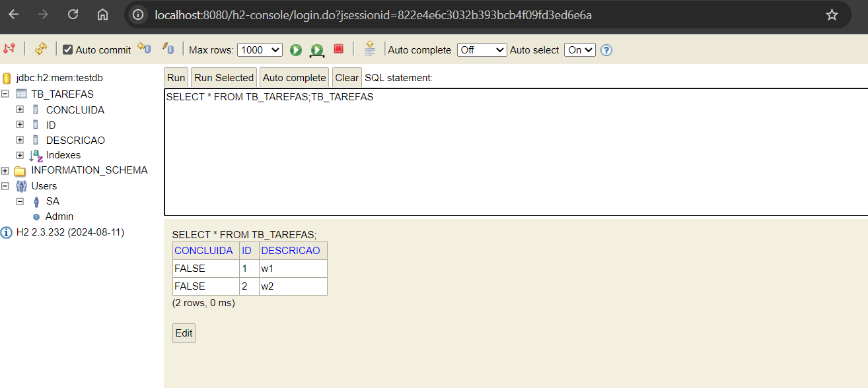Viewport: 868px width, 388px height.
Task: Open help via the question mark icon
Action: (606, 49)
